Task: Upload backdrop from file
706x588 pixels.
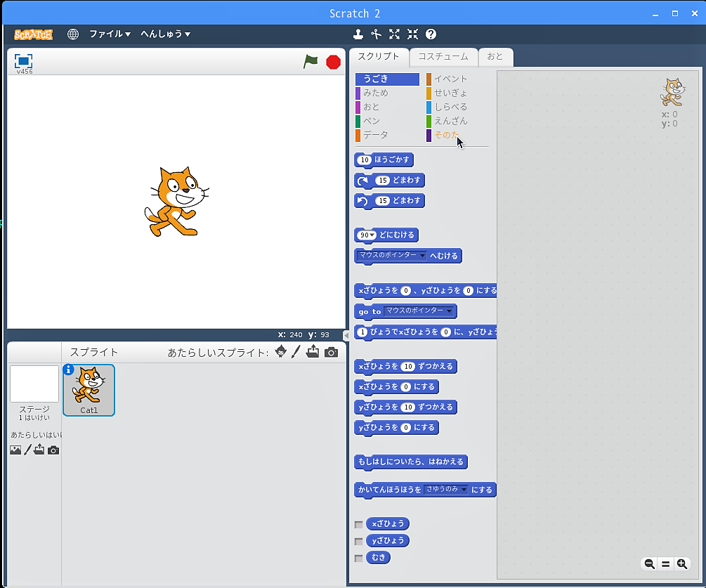Action: (x=39, y=450)
